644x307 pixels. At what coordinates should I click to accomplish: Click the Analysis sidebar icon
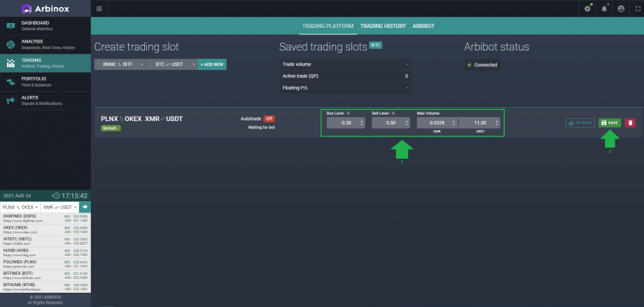[x=10, y=45]
